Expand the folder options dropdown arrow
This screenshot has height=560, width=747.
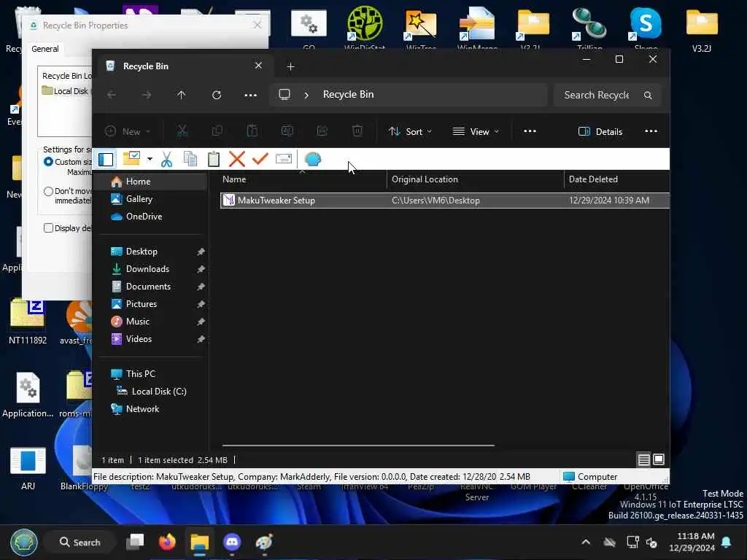(x=150, y=159)
